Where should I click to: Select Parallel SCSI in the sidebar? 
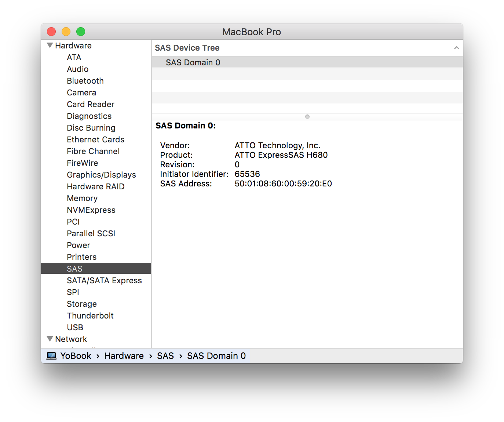(91, 234)
